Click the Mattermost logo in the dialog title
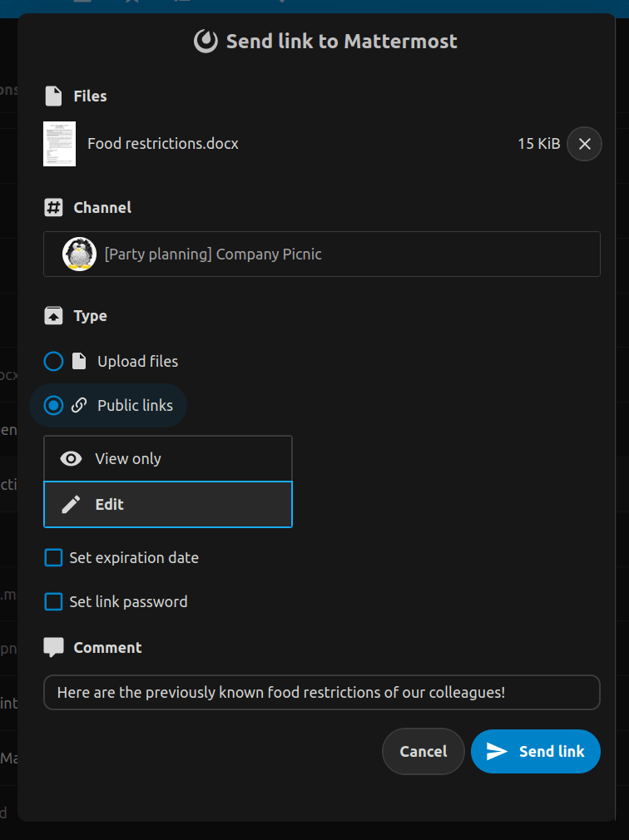The width and height of the screenshot is (629, 840). tap(205, 40)
